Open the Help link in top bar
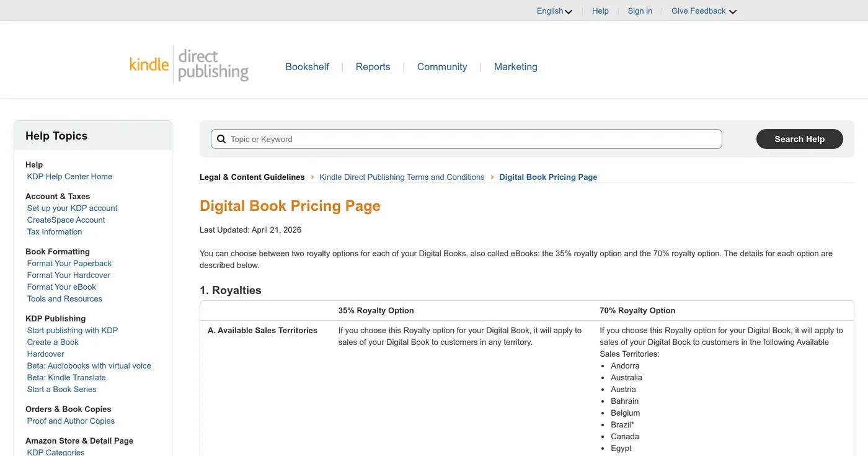Viewport: 868px width, 456px height. 600,11
